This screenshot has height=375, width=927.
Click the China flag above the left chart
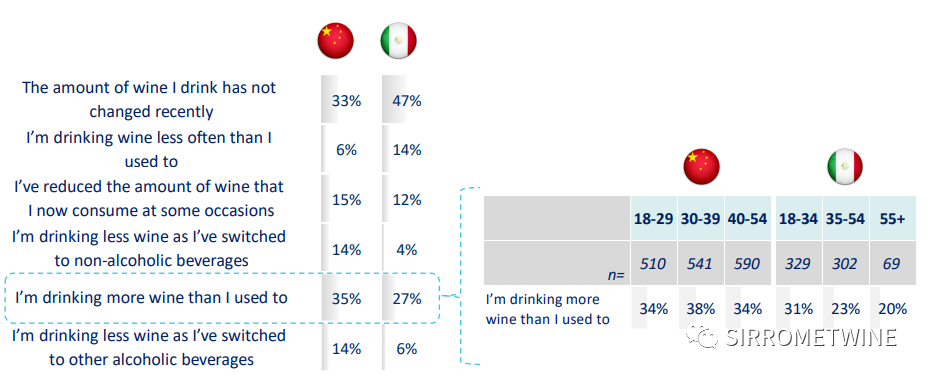tap(336, 41)
